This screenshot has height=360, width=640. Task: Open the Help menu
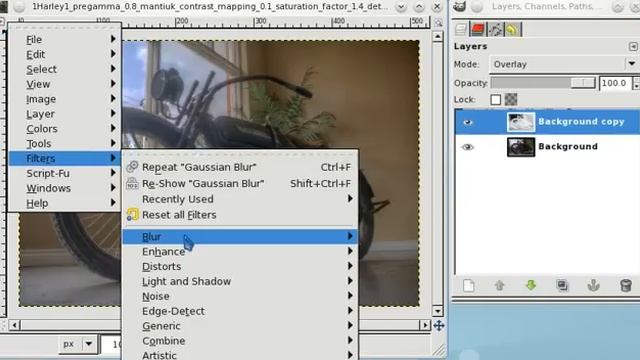[64, 203]
